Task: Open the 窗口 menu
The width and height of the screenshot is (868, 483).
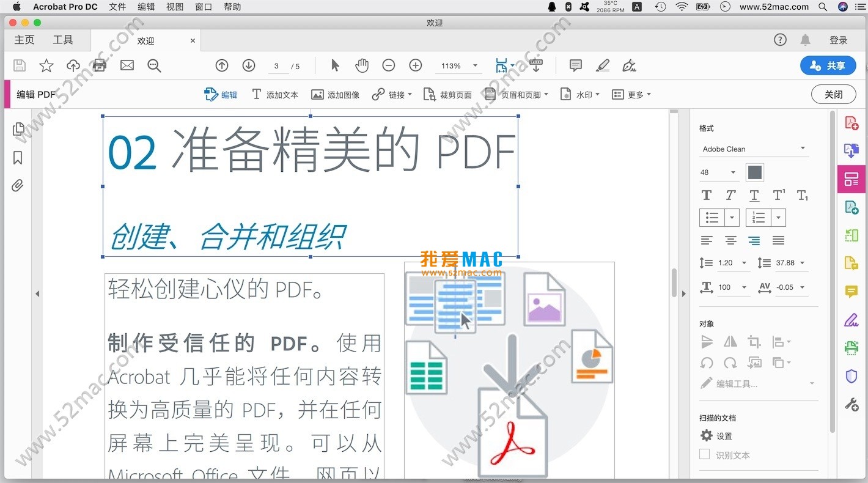Action: pos(204,7)
